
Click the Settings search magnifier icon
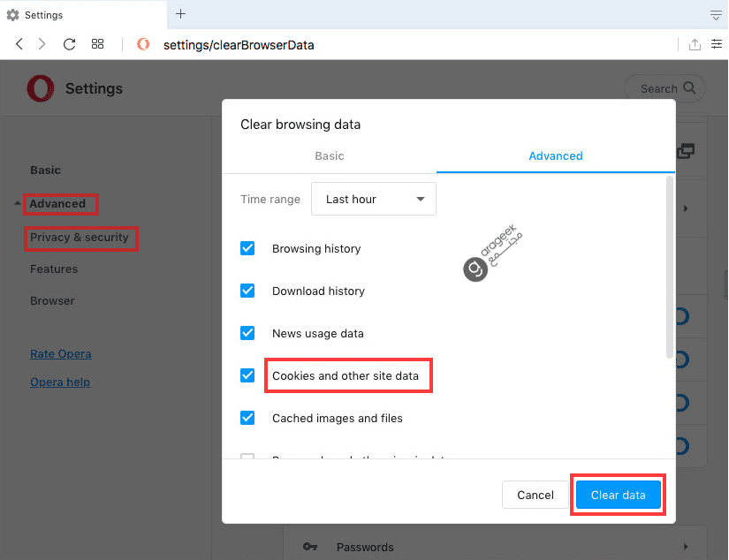tap(689, 87)
